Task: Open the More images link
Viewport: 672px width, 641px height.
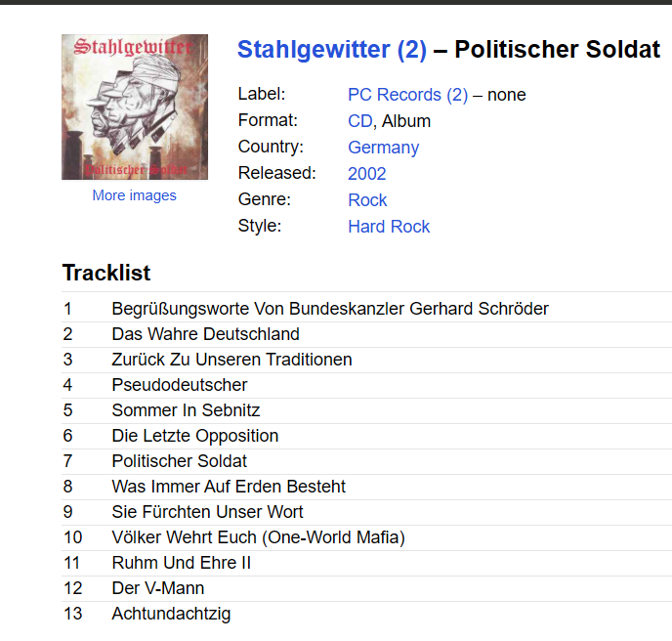Action: click(135, 195)
